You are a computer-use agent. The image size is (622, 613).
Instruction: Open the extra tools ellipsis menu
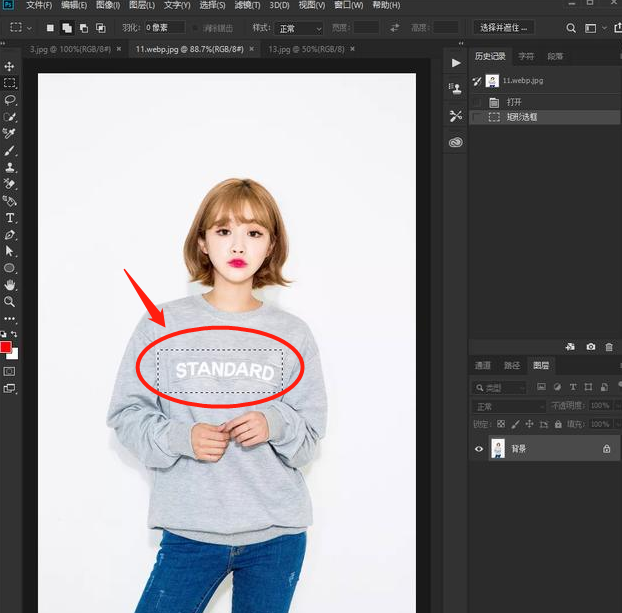point(10,319)
